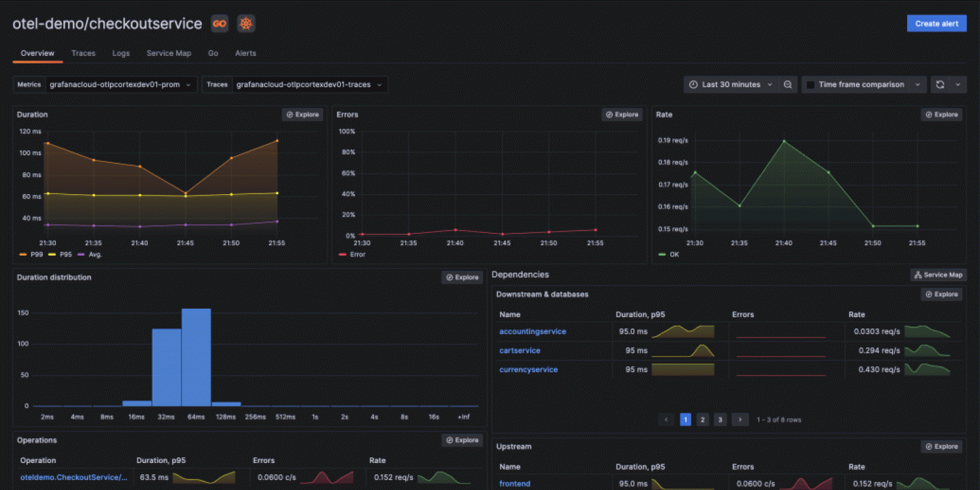The width and height of the screenshot is (980, 490).
Task: Click the Create alert button
Action: [937, 23]
